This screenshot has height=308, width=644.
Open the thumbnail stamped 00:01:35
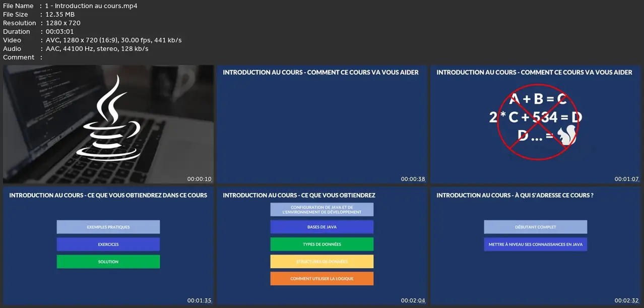108,247
